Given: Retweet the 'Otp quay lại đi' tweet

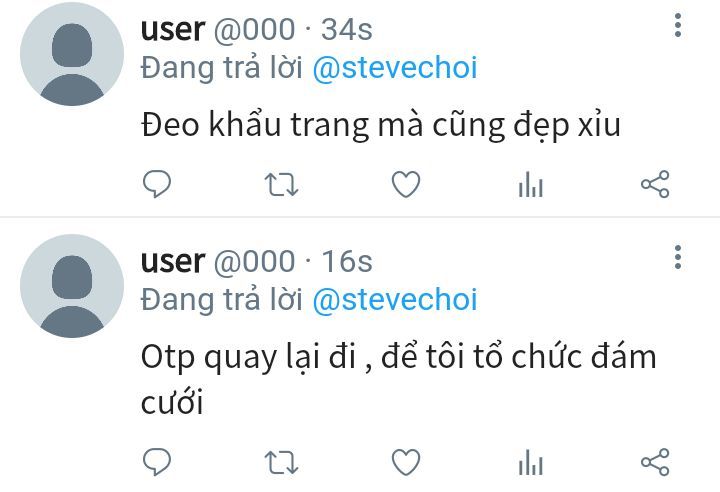Looking at the screenshot, I should tap(281, 462).
